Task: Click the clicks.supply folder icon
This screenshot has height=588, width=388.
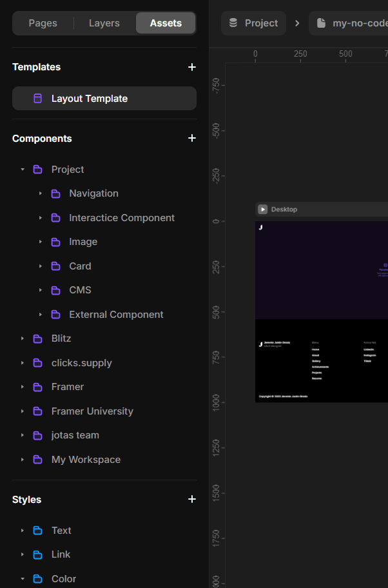Action: point(38,363)
